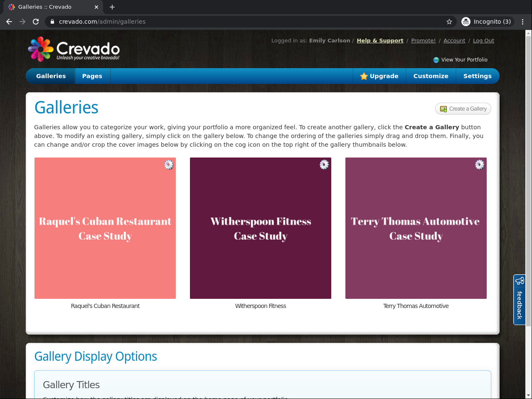Open settings cog on Raquel's Cuban Restaurant thumbnail
The width and height of the screenshot is (532, 399).
pyautogui.click(x=169, y=165)
